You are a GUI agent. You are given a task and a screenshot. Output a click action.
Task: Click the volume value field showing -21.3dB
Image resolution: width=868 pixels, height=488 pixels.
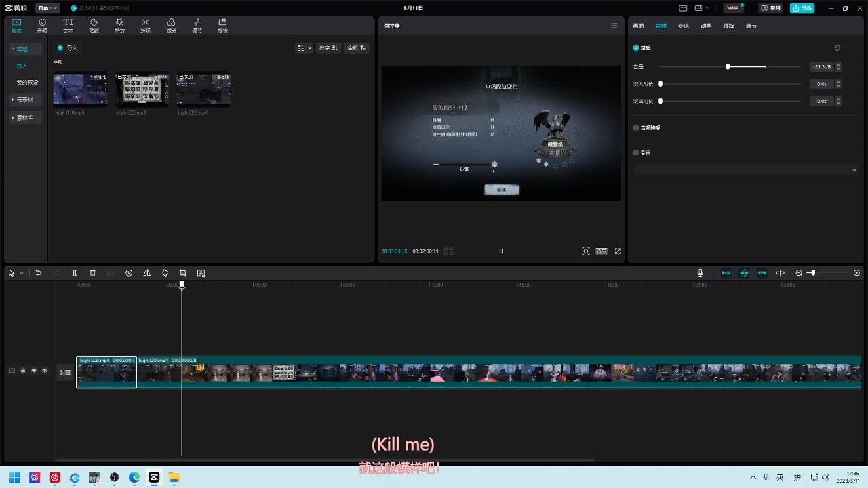tap(822, 66)
